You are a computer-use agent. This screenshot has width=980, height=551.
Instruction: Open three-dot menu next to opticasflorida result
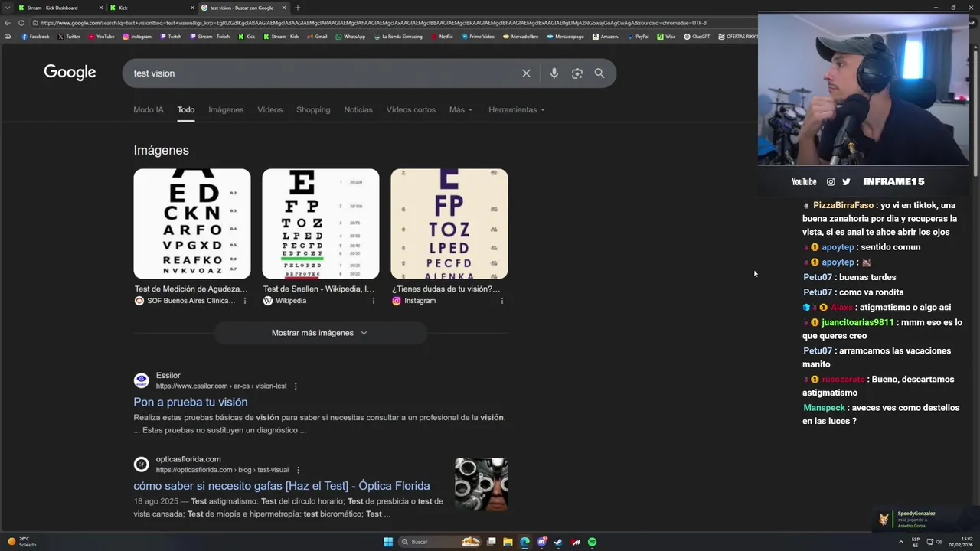coord(298,470)
